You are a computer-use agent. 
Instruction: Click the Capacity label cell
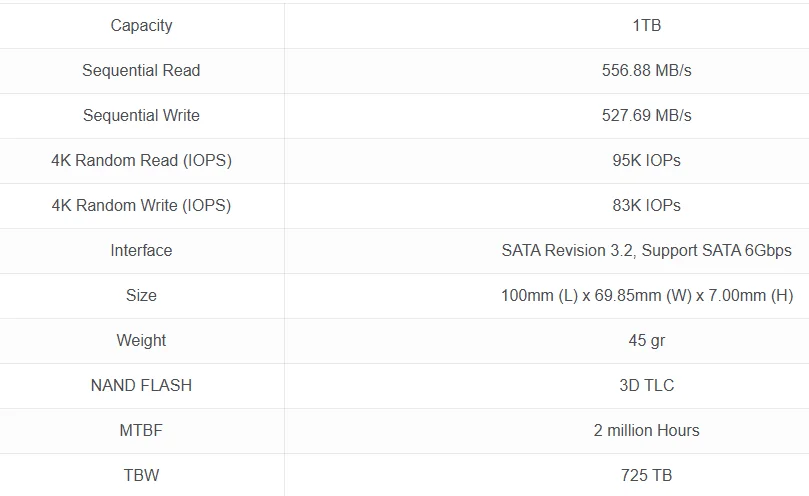pyautogui.click(x=141, y=25)
